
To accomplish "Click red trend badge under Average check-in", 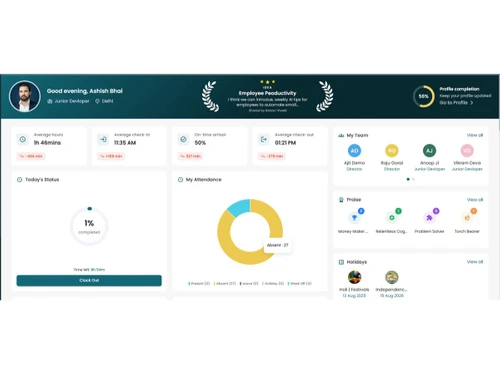I will [111, 156].
